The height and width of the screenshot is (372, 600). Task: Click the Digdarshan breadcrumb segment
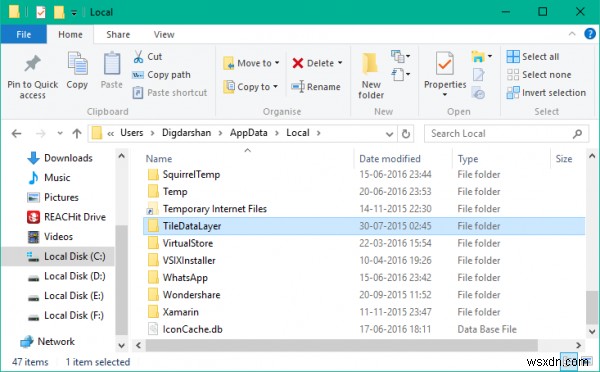tap(186, 133)
